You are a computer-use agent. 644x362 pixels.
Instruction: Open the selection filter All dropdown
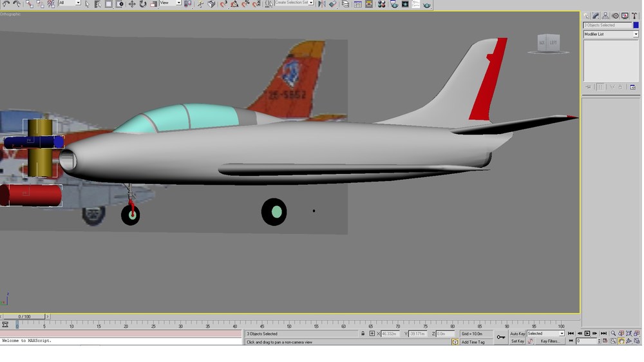tap(70, 3)
